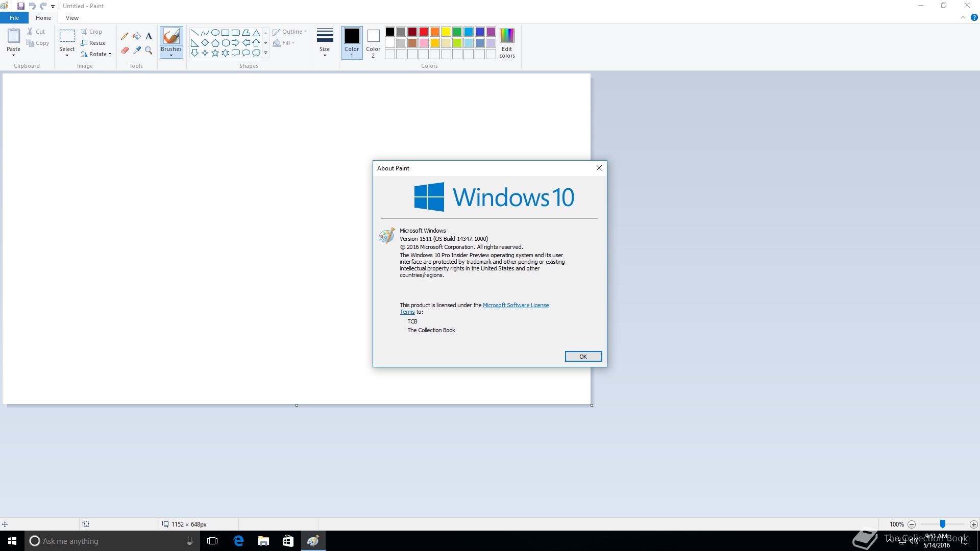Screen dimensions: 980x551
Task: Click the zoom out minus button
Action: 912,524
